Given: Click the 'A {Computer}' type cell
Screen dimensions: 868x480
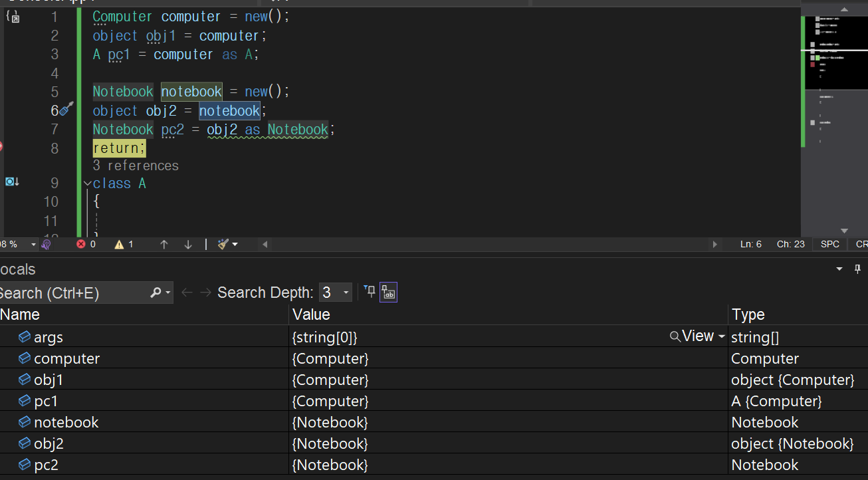Looking at the screenshot, I should point(776,401).
